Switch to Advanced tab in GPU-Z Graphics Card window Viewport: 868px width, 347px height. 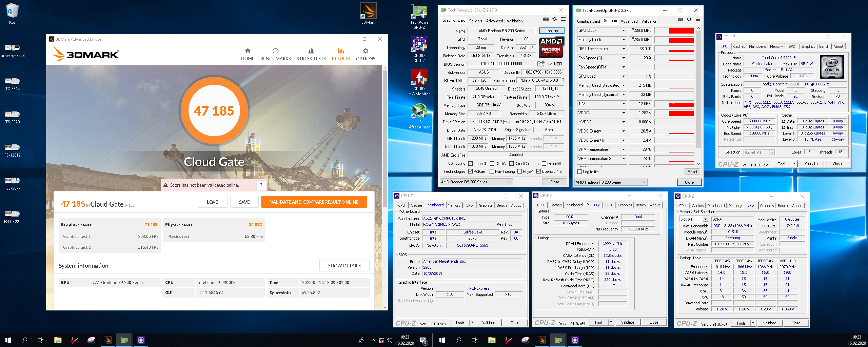click(494, 21)
